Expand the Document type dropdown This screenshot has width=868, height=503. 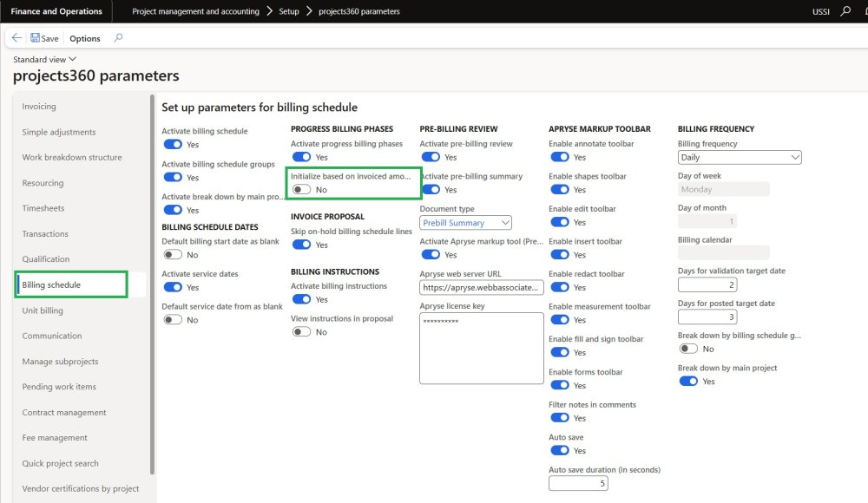[465, 223]
